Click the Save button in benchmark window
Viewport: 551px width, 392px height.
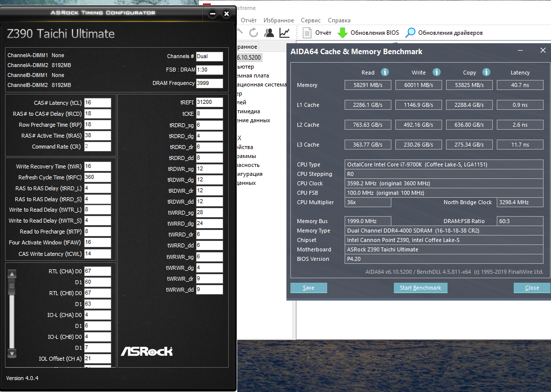[x=308, y=288]
